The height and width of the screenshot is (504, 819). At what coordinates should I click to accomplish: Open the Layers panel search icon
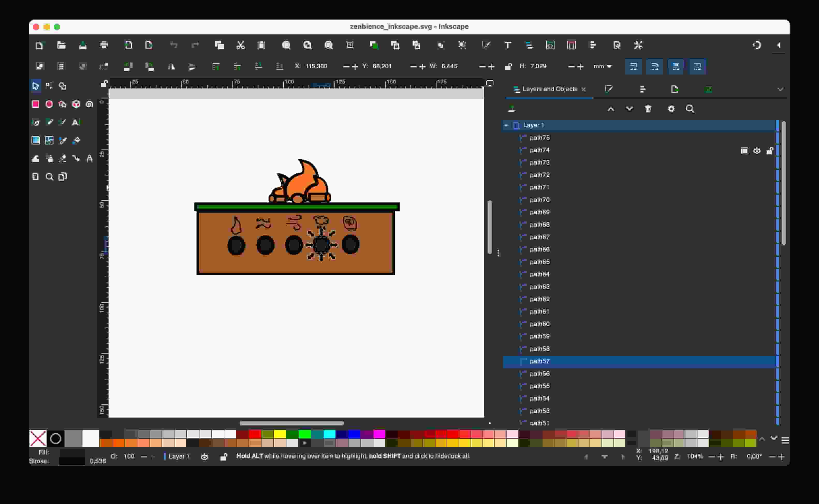click(690, 109)
